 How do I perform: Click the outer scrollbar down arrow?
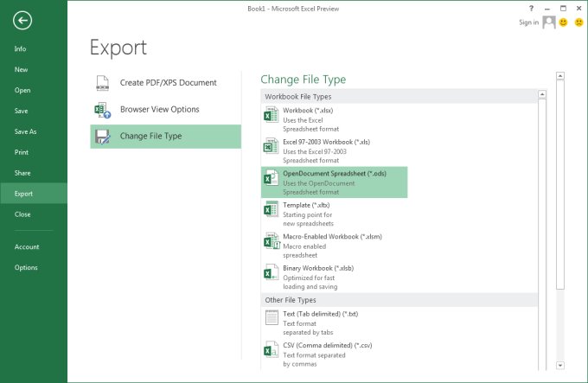click(560, 366)
